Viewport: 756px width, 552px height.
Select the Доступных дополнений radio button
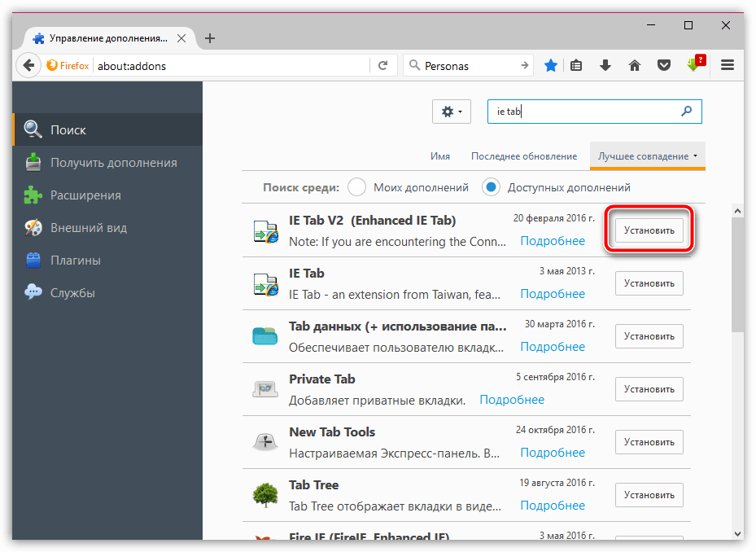pos(491,187)
